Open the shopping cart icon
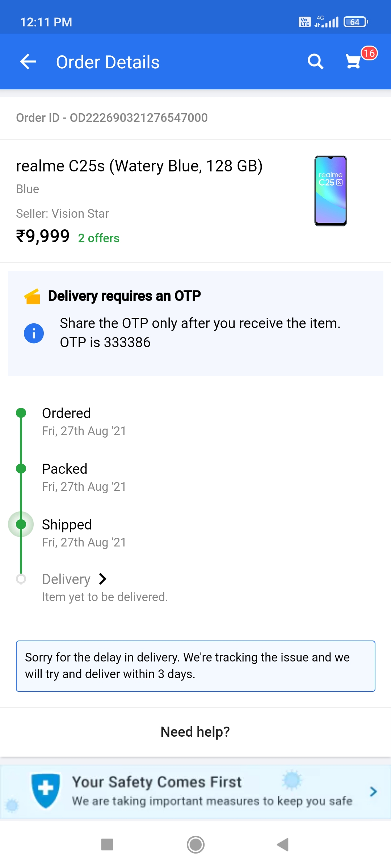 (x=353, y=61)
